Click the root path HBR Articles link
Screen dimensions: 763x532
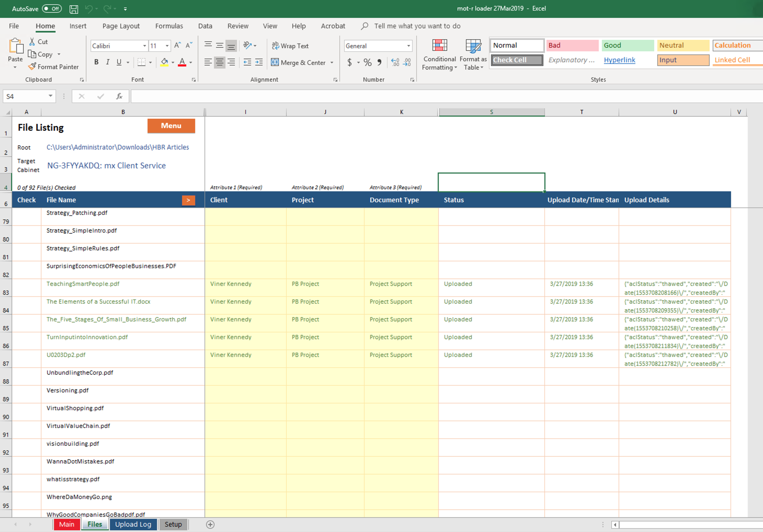pos(118,147)
